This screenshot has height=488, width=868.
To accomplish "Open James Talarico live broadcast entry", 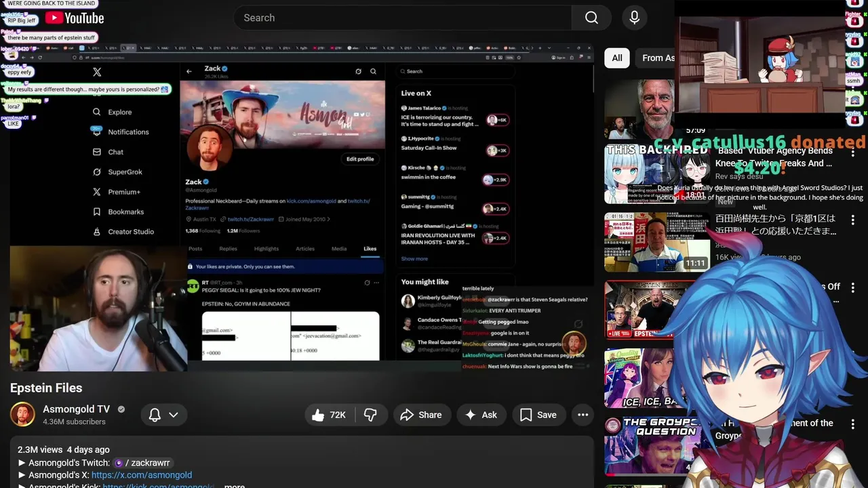I will click(454, 117).
